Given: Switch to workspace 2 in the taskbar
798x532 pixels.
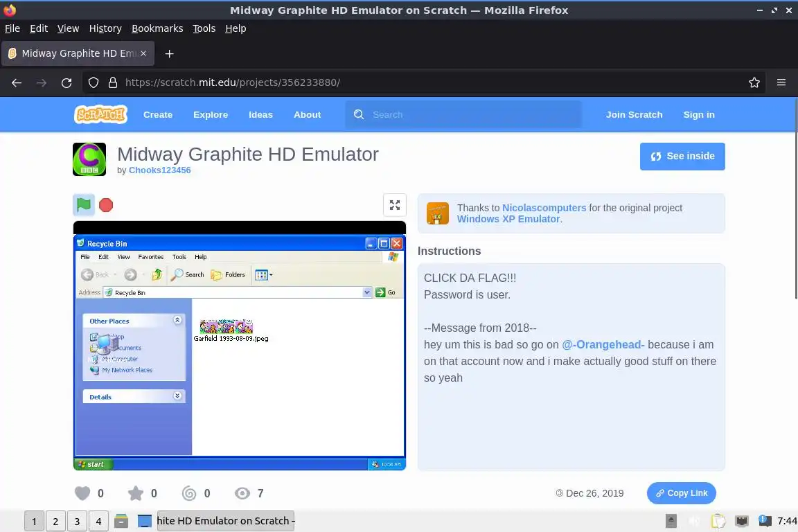Looking at the screenshot, I should [55, 522].
